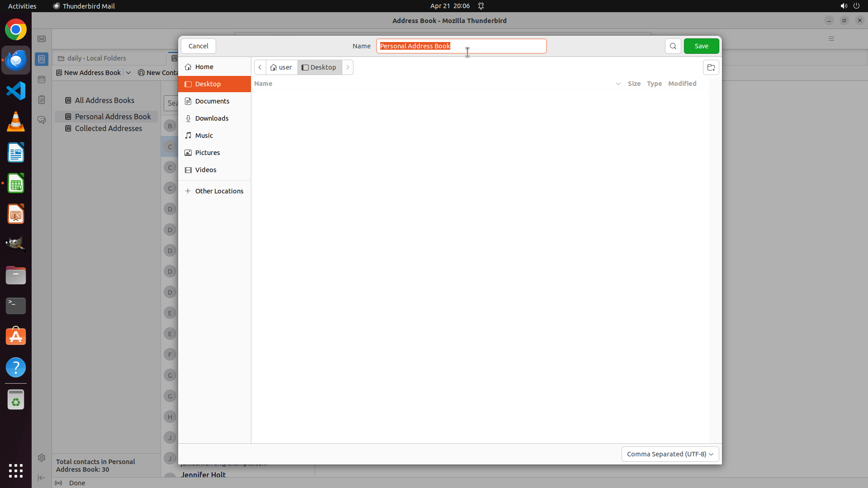868x488 pixels.
Task: Click the create new folder icon
Action: [711, 68]
